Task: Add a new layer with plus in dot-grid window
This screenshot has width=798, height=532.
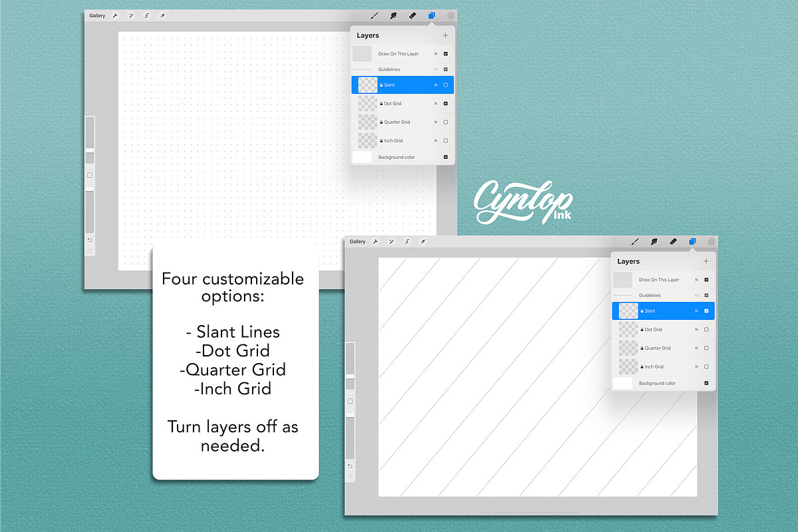Action: click(x=445, y=35)
